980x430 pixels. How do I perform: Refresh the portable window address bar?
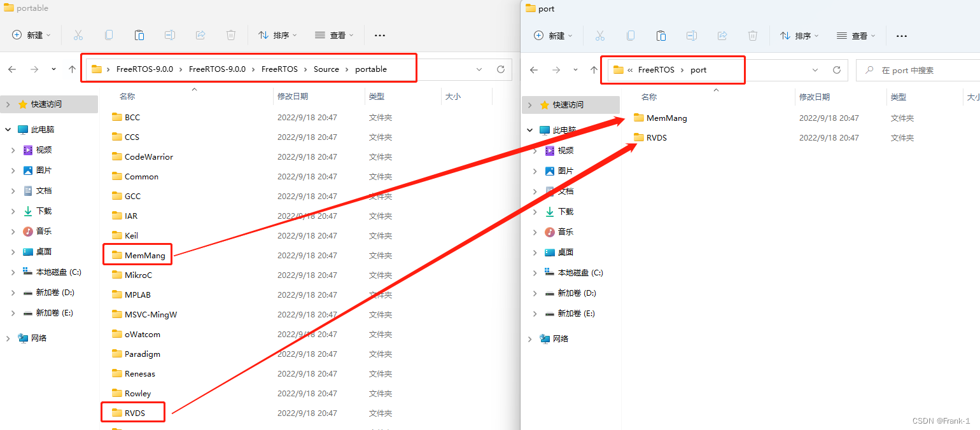501,69
